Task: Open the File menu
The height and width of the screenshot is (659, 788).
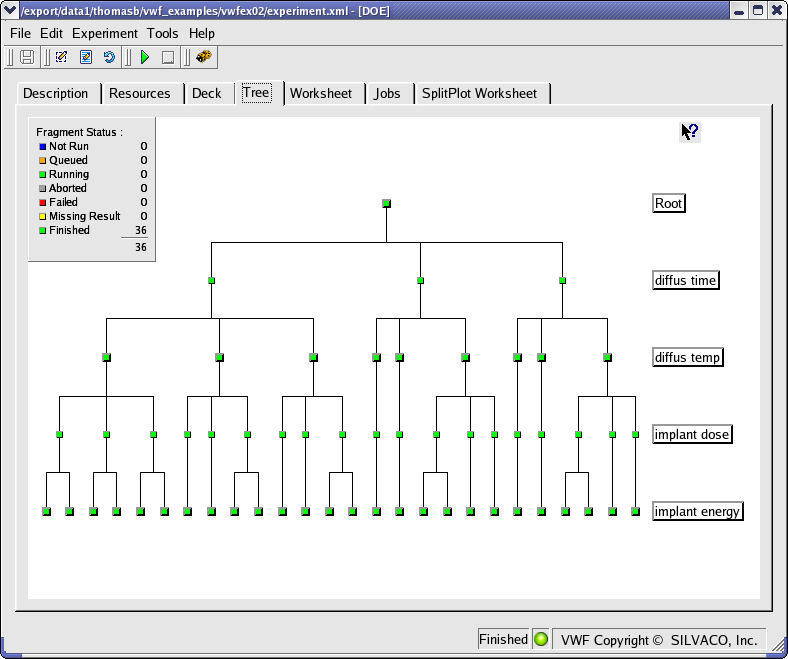Action: pos(21,33)
